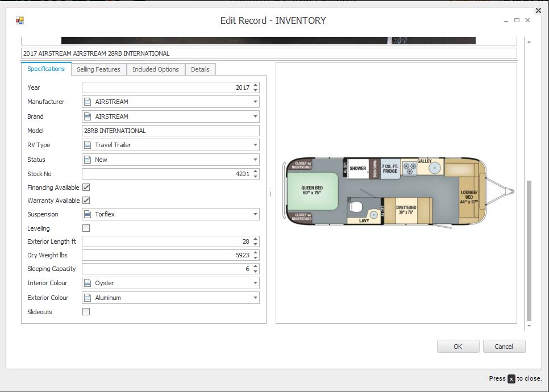
Task: Decrement the Stock No value
Action: coord(256,176)
